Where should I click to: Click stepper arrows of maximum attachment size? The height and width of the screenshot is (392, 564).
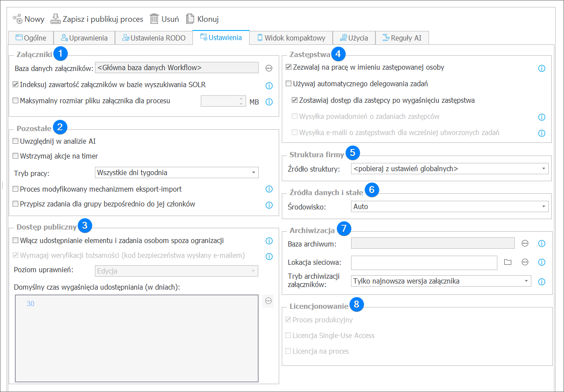(x=241, y=101)
